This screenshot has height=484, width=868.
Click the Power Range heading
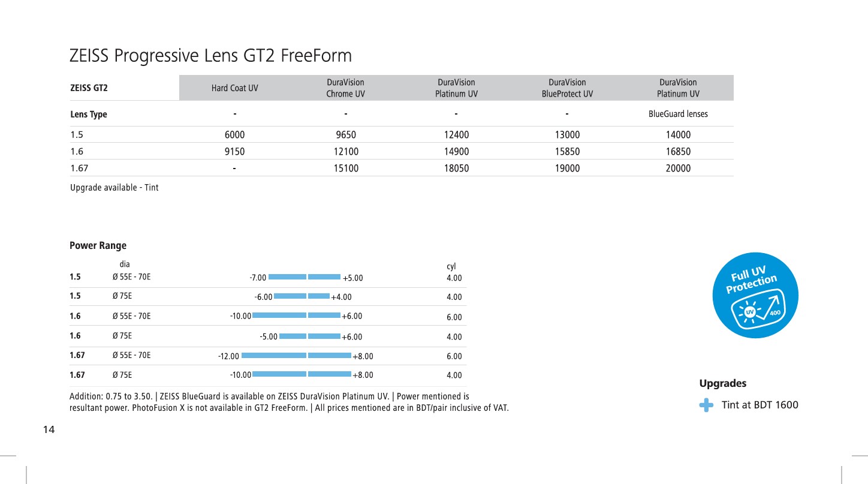98,245
